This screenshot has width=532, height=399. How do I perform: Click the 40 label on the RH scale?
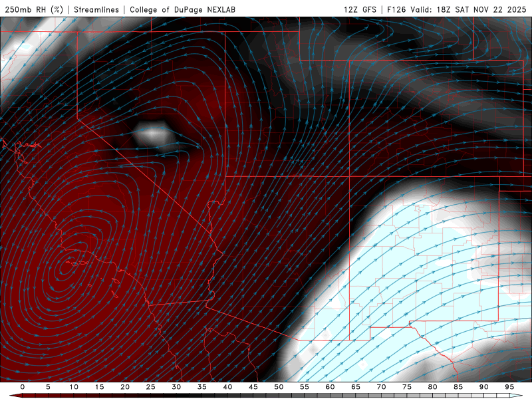tap(227, 387)
